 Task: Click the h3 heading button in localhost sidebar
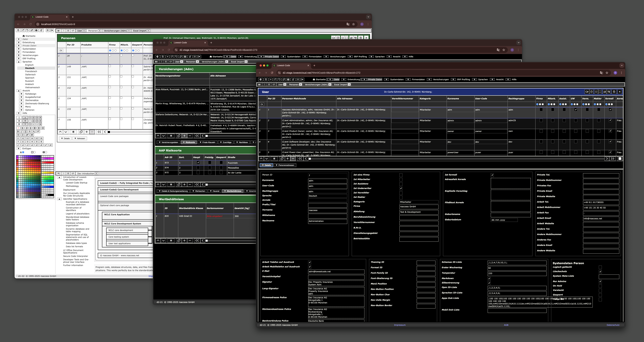(x=27, y=138)
